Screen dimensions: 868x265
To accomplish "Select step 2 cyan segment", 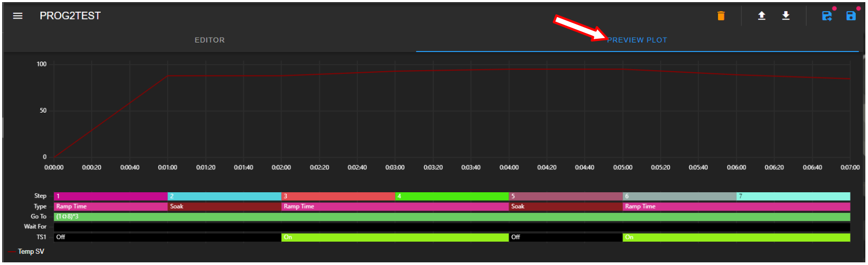I will pos(224,196).
